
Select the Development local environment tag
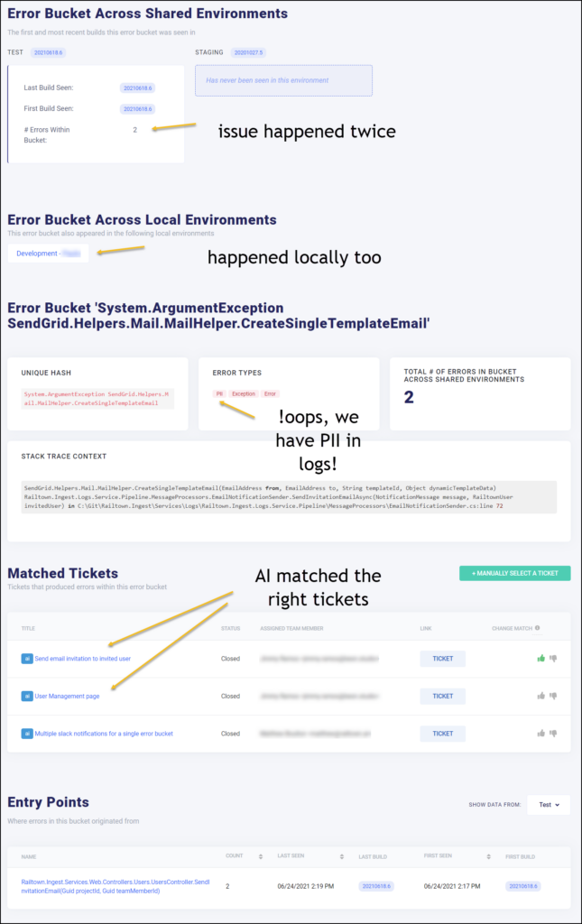49,254
